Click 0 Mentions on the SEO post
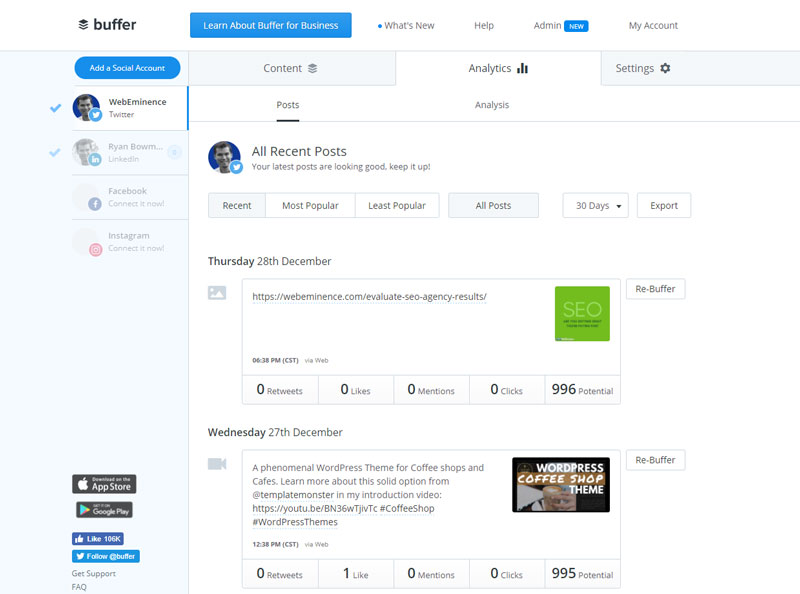This screenshot has height=594, width=800. tap(431, 390)
